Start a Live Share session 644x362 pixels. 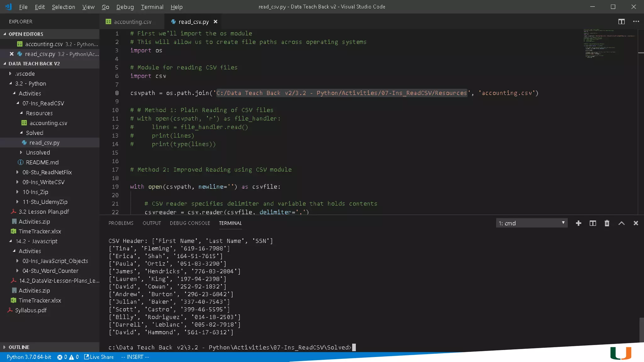coord(99,357)
